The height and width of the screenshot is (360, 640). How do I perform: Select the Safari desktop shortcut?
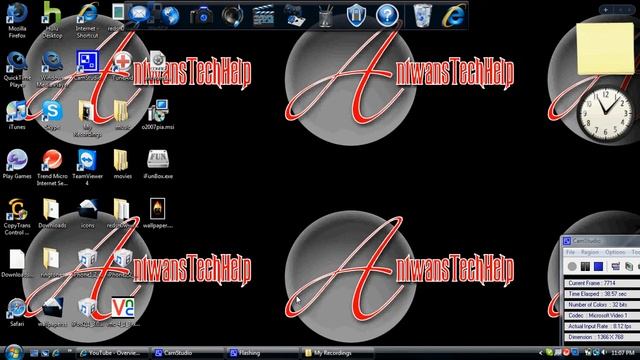point(17,312)
